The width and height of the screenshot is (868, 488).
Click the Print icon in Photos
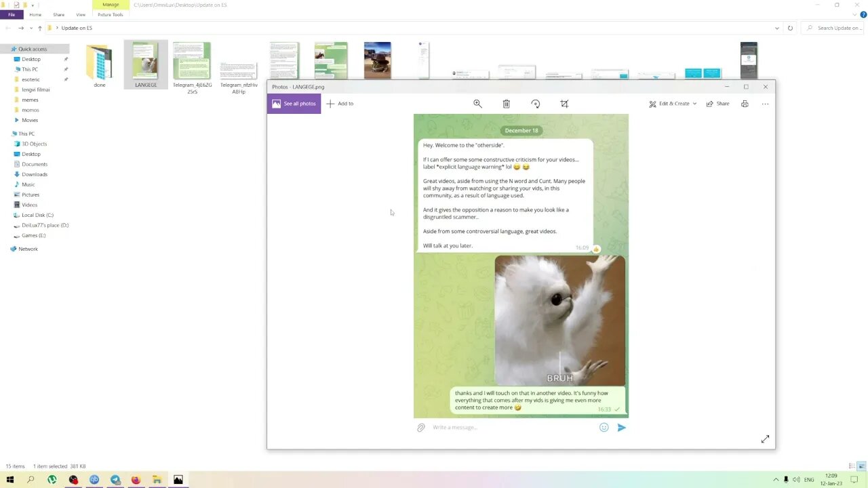click(x=745, y=104)
